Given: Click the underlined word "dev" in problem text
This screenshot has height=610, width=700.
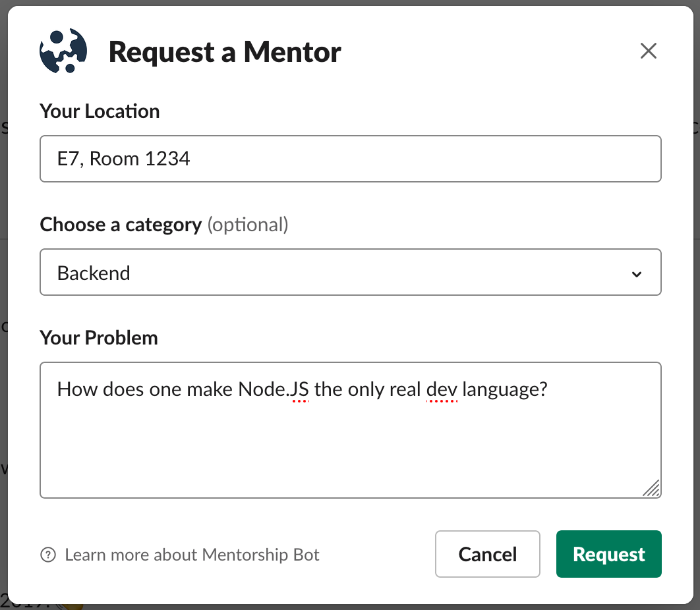Looking at the screenshot, I should (x=442, y=389).
